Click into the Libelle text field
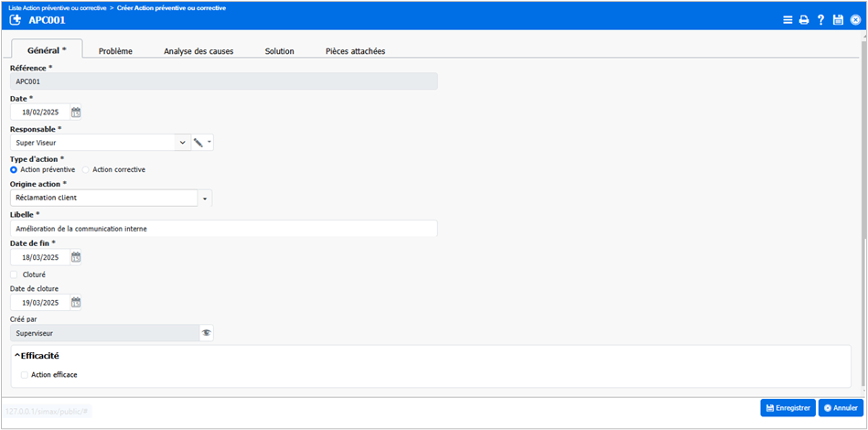 point(223,228)
